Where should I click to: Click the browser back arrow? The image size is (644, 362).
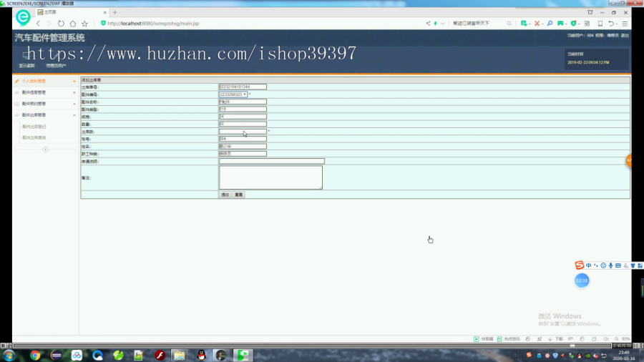click(38, 24)
